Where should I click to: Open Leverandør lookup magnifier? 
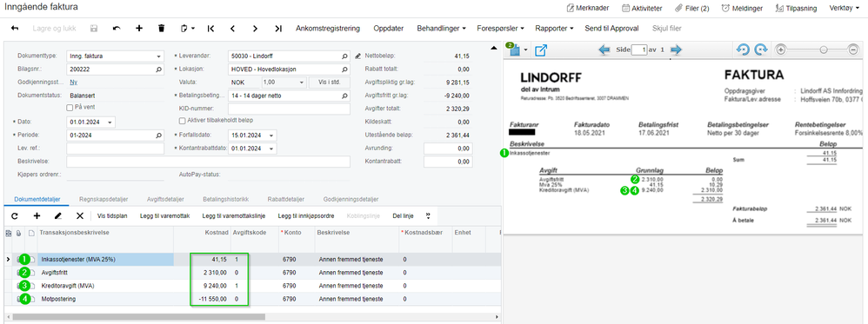click(x=344, y=56)
